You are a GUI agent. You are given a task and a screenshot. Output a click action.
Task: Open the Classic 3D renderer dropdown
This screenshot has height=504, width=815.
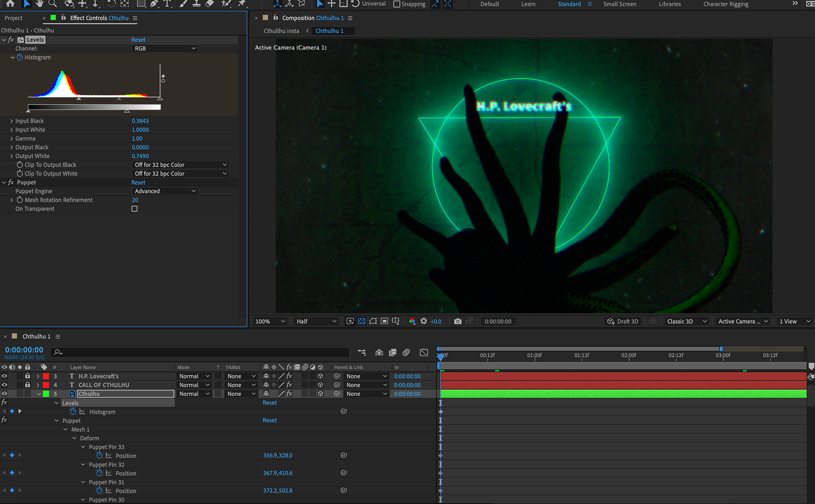(x=687, y=321)
